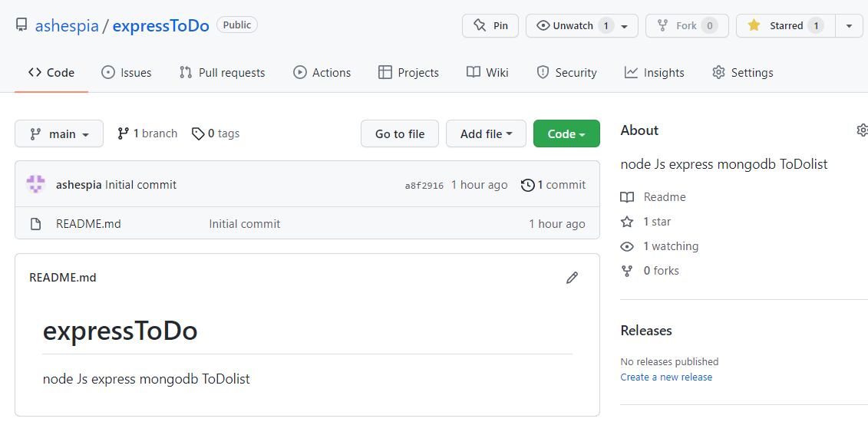Open commit hash a8f2916
Screen dimensions: 868x425
[x=424, y=186]
